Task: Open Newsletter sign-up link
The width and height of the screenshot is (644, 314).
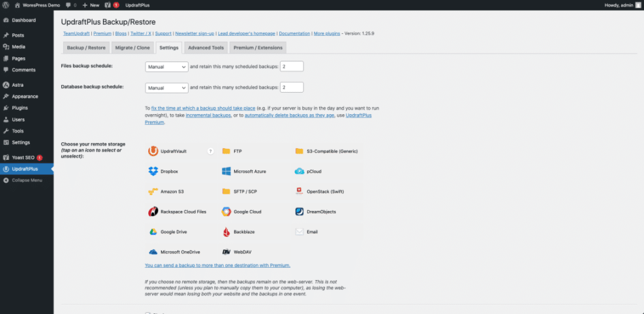Action: (x=196, y=34)
